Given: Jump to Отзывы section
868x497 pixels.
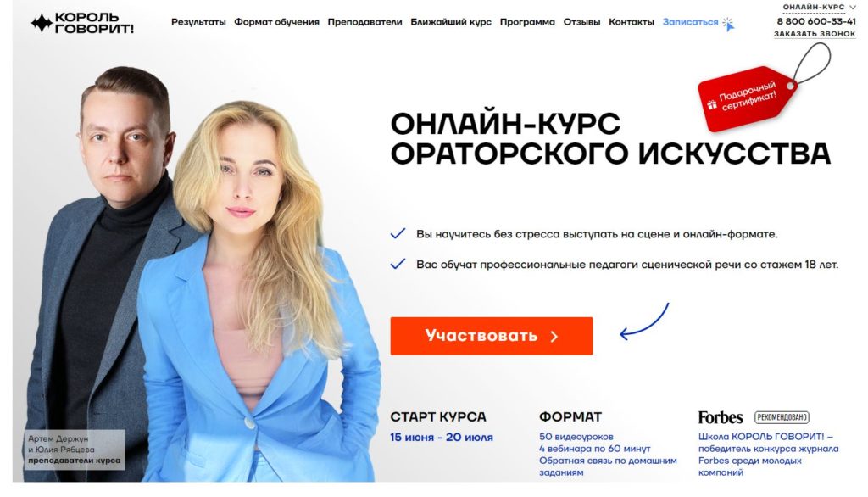Looking at the screenshot, I should [x=581, y=22].
